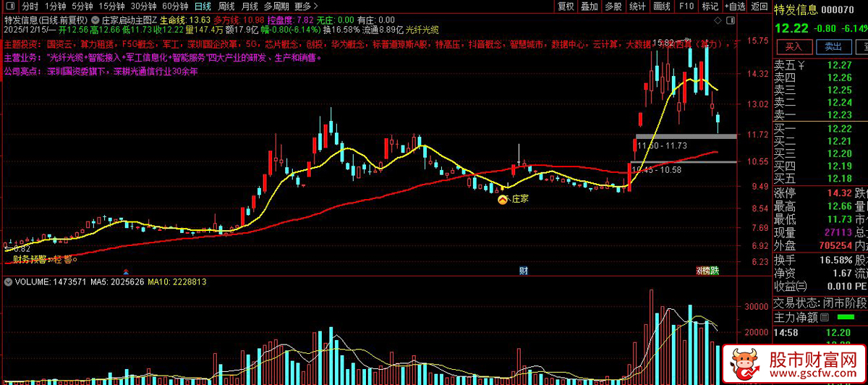Click the 涨 tag on the time axis
This screenshot has height=385, width=868.
pyautogui.click(x=699, y=271)
